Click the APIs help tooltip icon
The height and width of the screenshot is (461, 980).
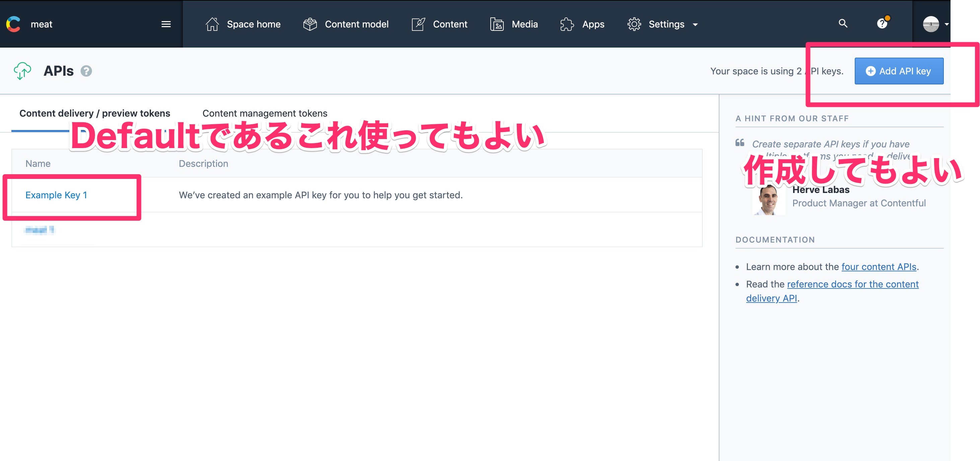(x=86, y=71)
